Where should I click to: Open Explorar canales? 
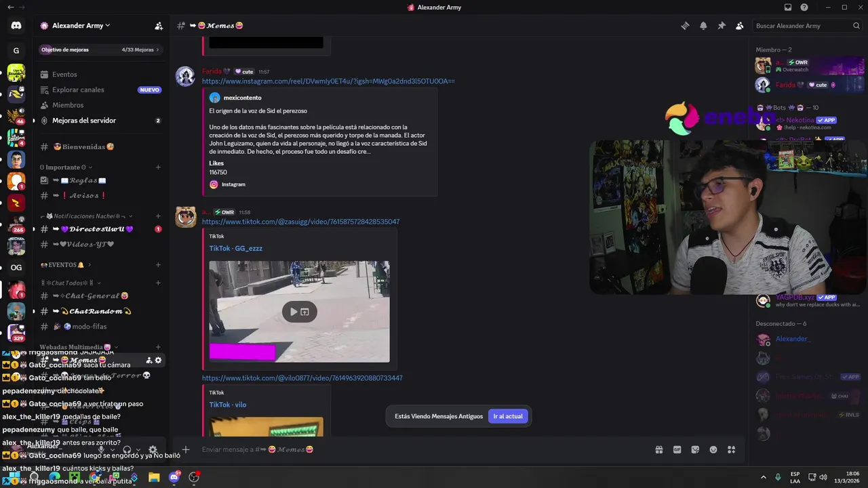click(100, 89)
